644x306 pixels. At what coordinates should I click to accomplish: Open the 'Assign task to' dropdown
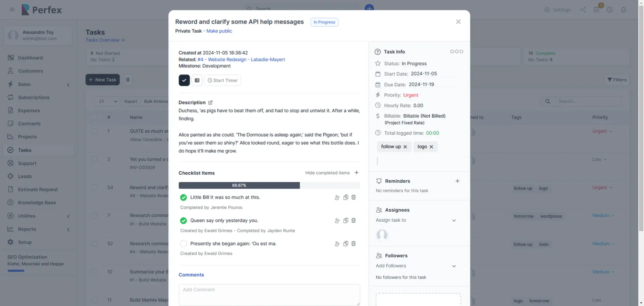pyautogui.click(x=416, y=220)
